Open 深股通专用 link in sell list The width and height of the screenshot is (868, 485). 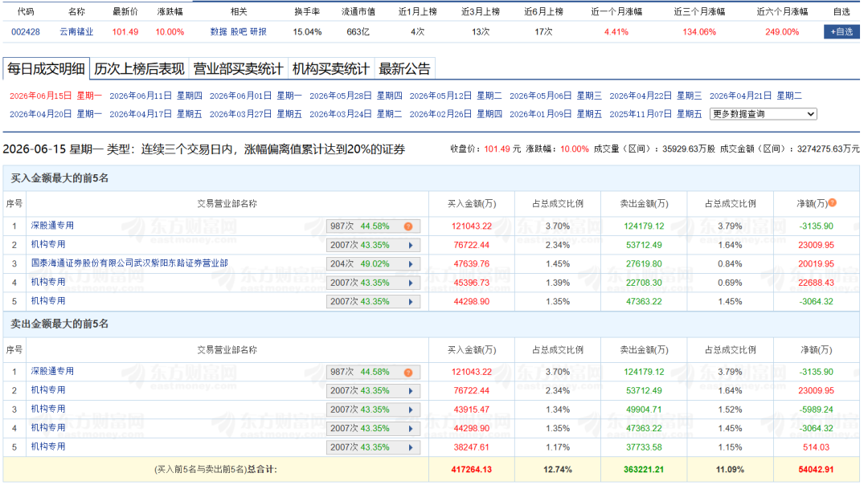52,371
